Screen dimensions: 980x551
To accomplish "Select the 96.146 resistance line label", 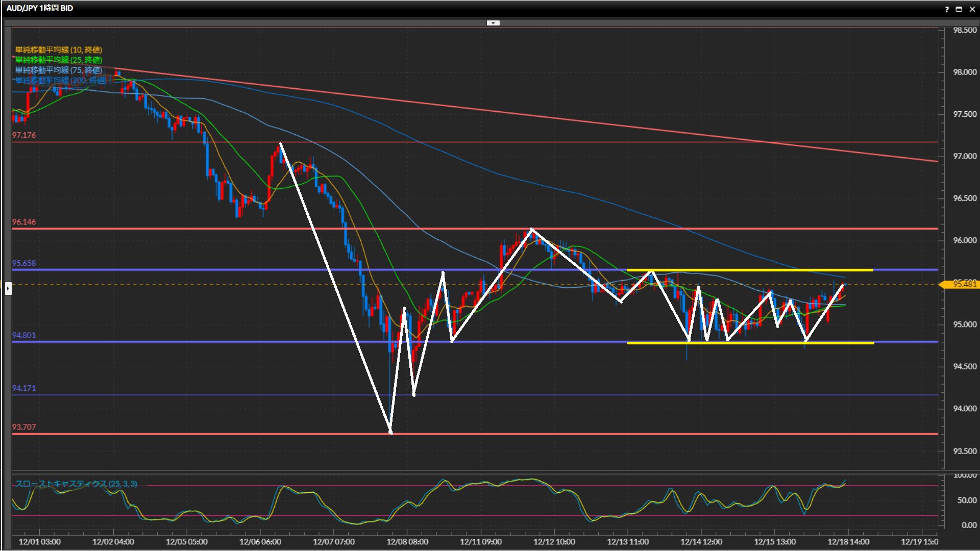I will (24, 222).
